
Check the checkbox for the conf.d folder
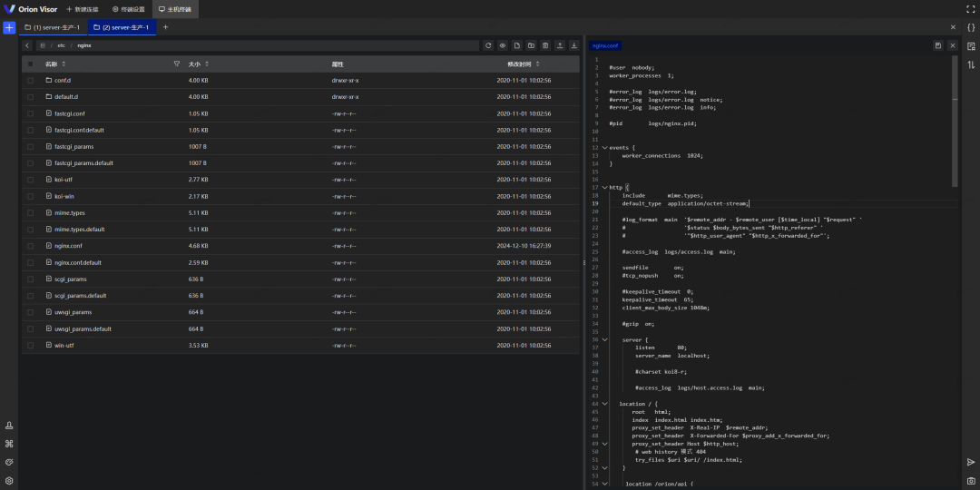coord(30,81)
